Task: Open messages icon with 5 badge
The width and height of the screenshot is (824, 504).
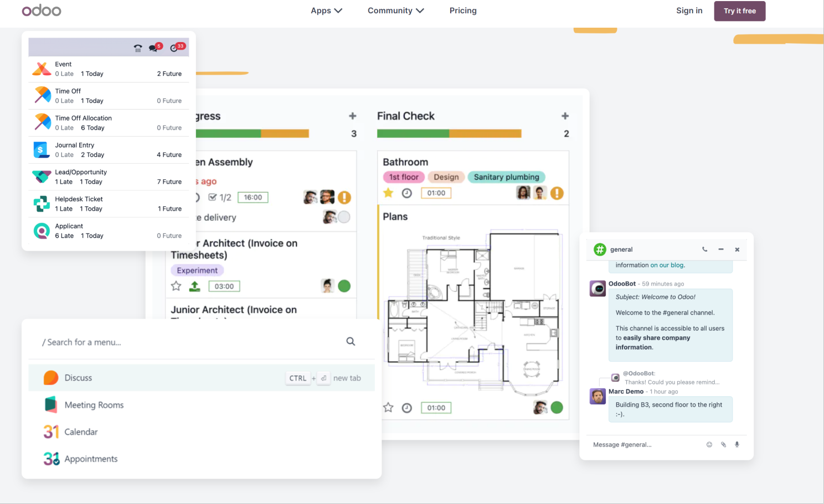Action: tap(154, 48)
